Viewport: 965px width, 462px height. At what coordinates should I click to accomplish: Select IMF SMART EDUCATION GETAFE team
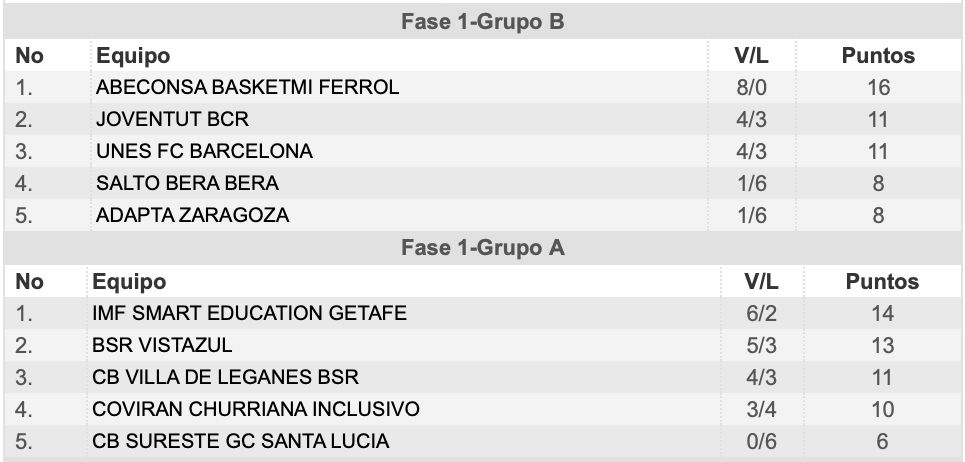tap(249, 313)
